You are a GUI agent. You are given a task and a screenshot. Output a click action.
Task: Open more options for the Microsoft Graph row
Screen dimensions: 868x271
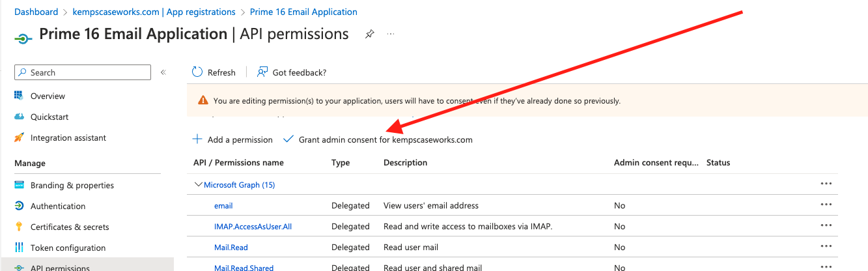(x=826, y=184)
